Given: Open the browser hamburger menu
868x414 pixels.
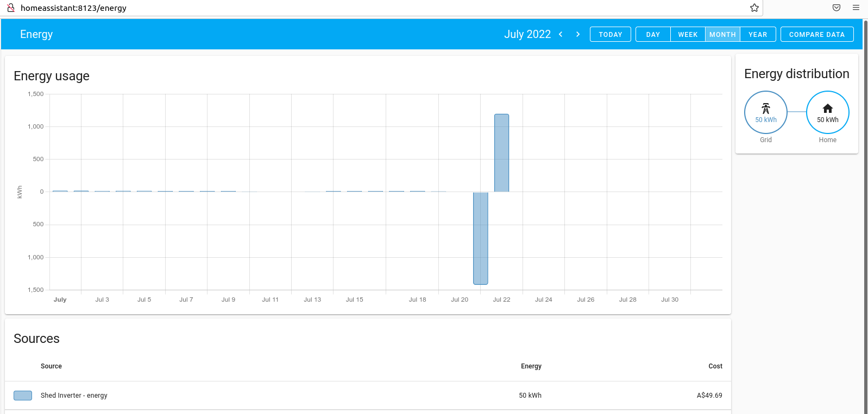Looking at the screenshot, I should (x=856, y=8).
